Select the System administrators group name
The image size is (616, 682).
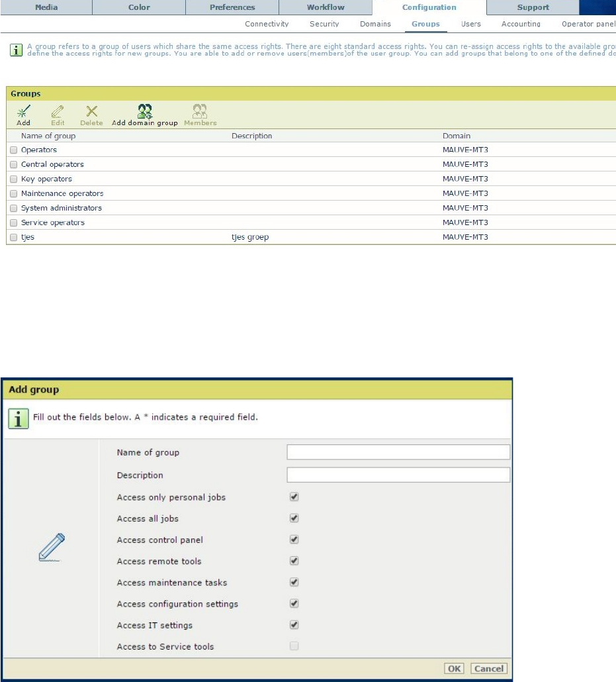[62, 209]
